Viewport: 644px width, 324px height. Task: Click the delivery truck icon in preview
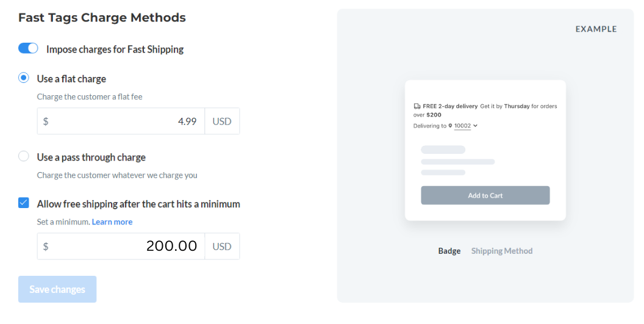417,106
